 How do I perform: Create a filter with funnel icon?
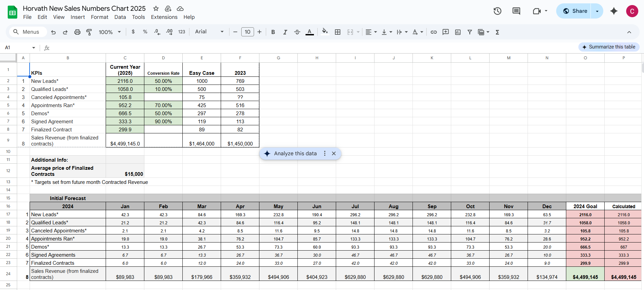click(x=470, y=32)
